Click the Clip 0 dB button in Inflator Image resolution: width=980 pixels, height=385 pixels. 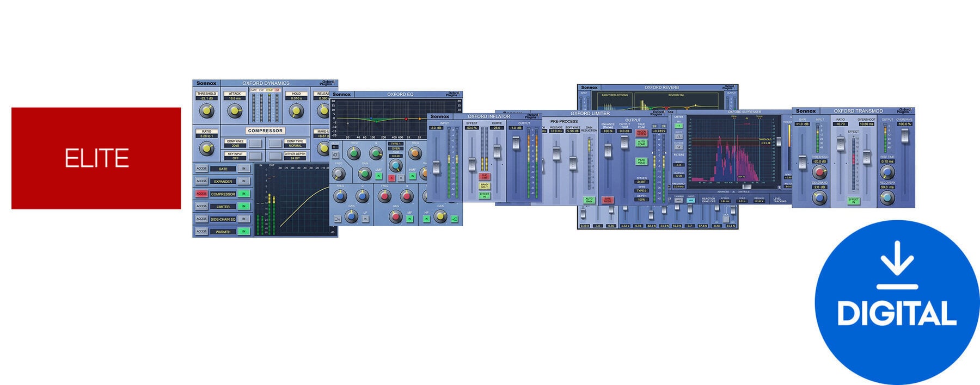coord(485,176)
